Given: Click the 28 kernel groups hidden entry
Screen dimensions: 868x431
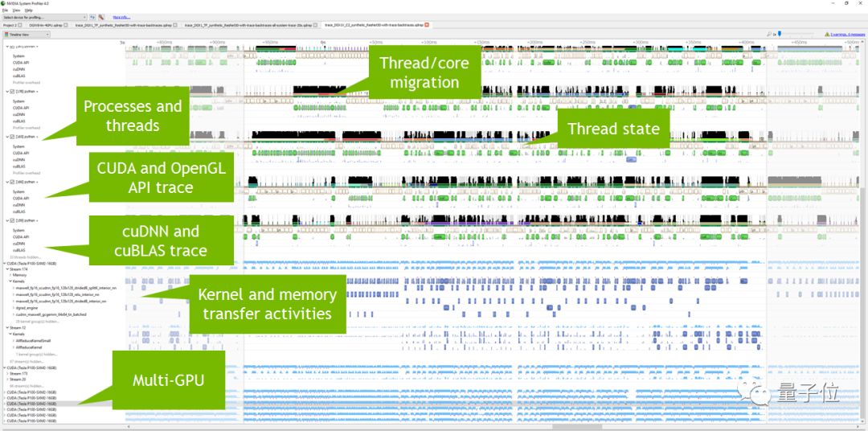Looking at the screenshot, I should [36, 321].
